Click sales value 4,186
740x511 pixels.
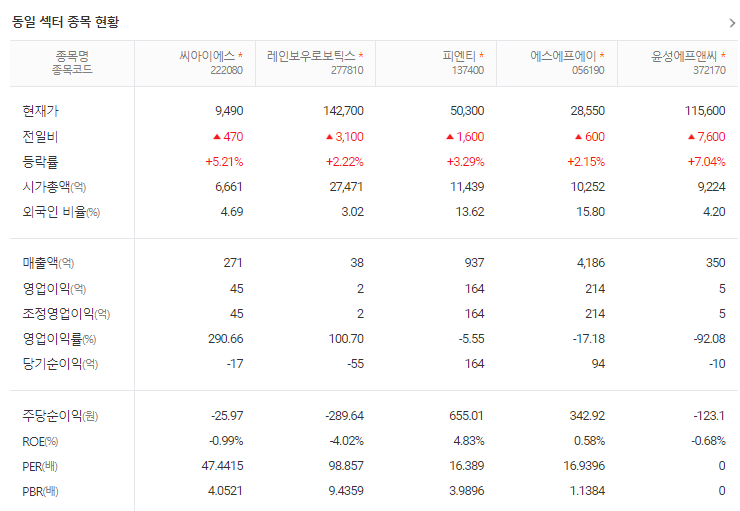pyautogui.click(x=591, y=263)
